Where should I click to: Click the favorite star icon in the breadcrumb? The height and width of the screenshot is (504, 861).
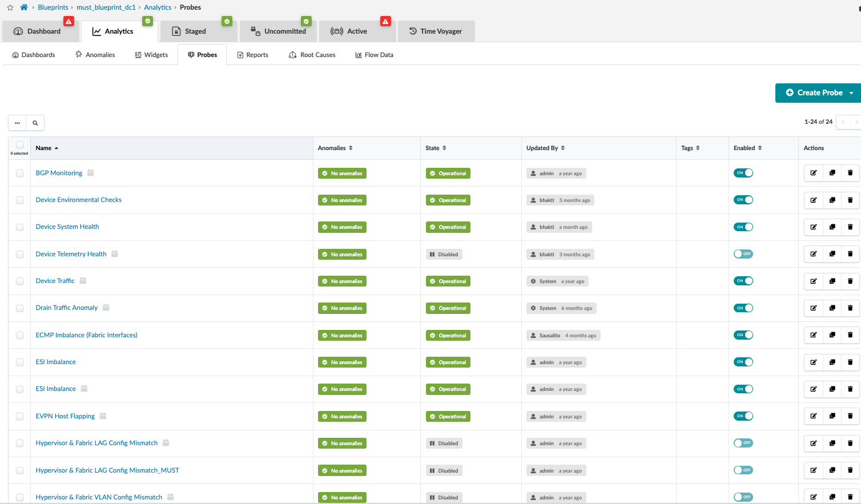coord(10,7)
